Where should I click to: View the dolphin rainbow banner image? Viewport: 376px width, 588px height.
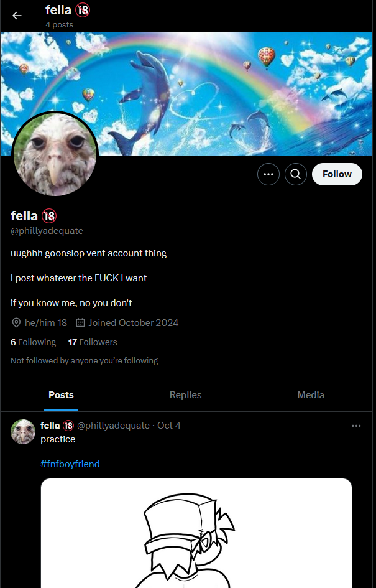pyautogui.click(x=188, y=93)
